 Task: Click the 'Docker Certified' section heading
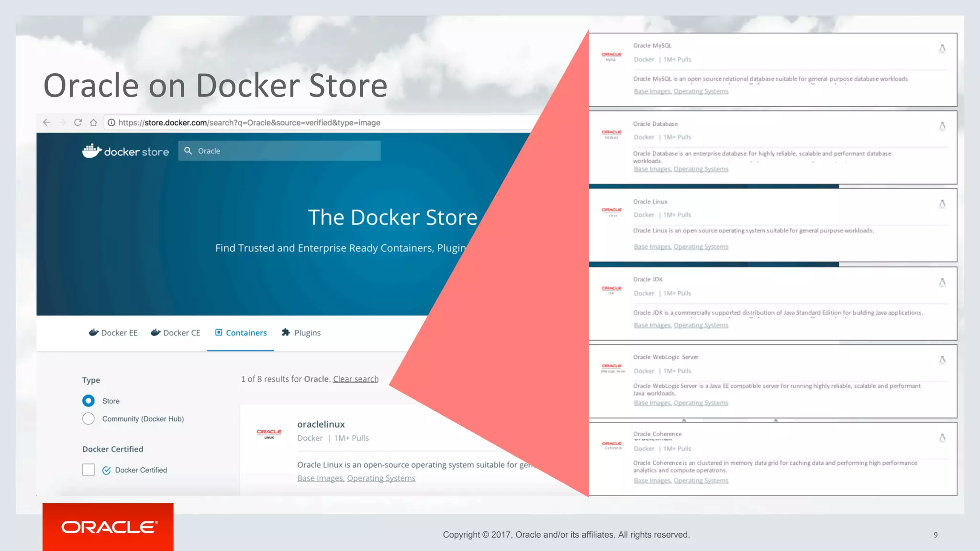(x=113, y=449)
